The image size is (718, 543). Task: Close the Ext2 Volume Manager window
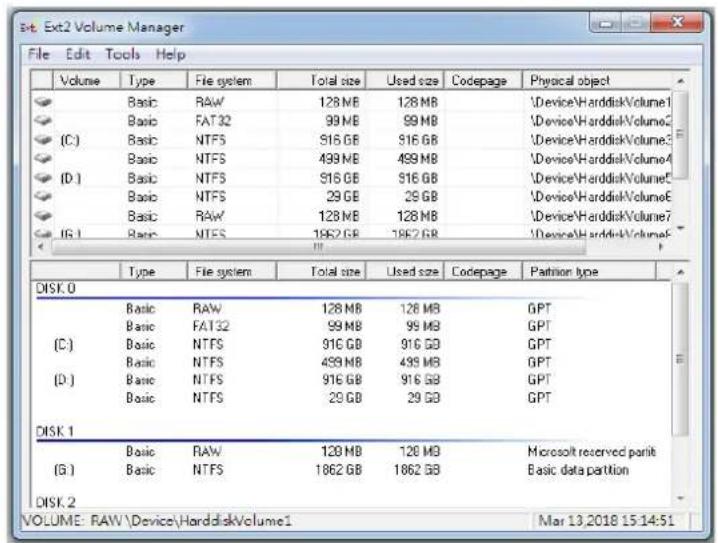677,22
